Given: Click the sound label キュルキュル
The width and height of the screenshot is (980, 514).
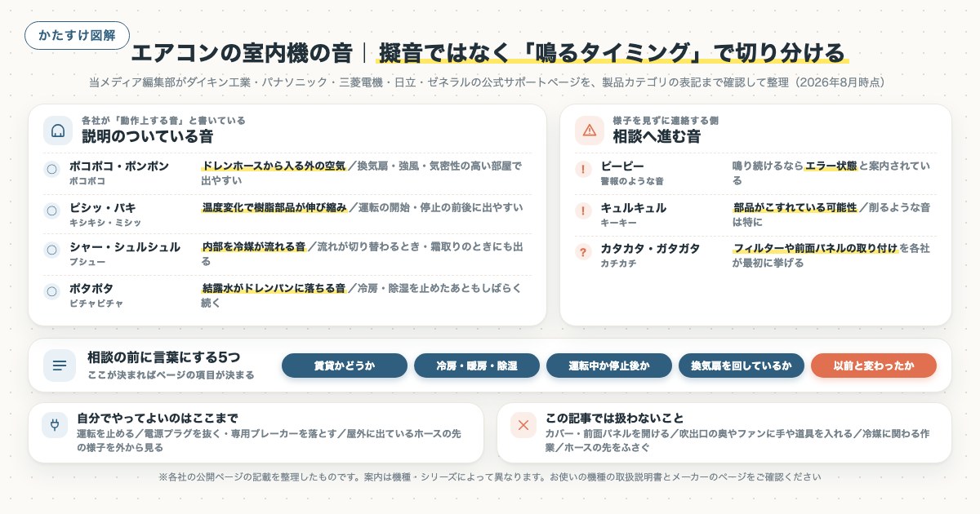Looking at the screenshot, I should pyautogui.click(x=634, y=207).
